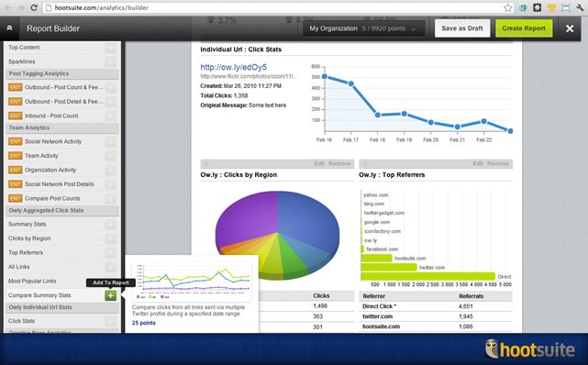This screenshot has width=588, height=365.
Task: Open the browser wrench settings menu
Action: pyautogui.click(x=580, y=7)
